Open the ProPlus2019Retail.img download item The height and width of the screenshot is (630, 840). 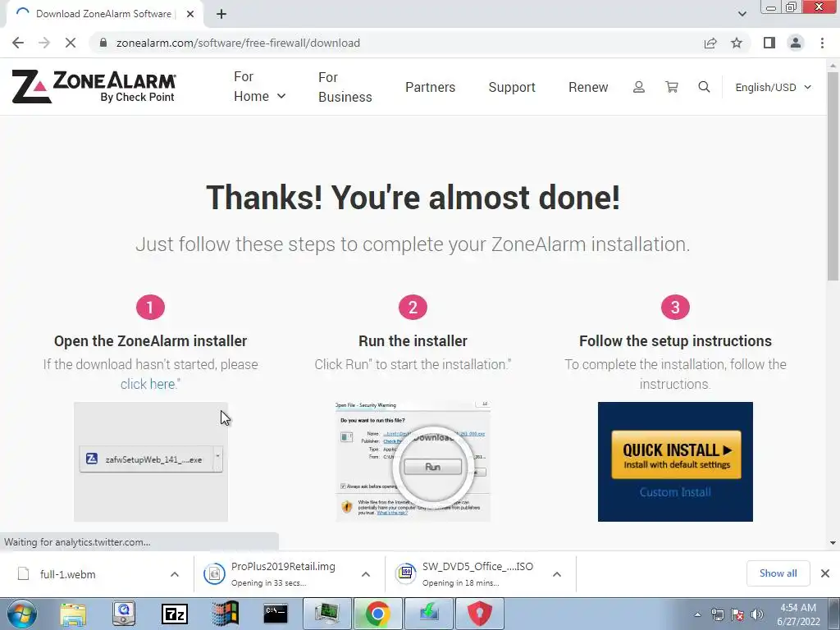pyautogui.click(x=283, y=573)
